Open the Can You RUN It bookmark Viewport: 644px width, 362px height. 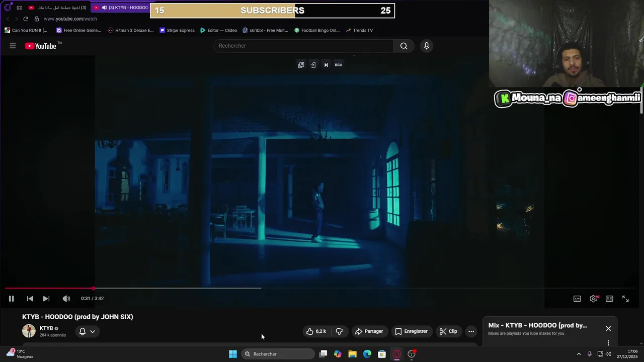(x=26, y=30)
